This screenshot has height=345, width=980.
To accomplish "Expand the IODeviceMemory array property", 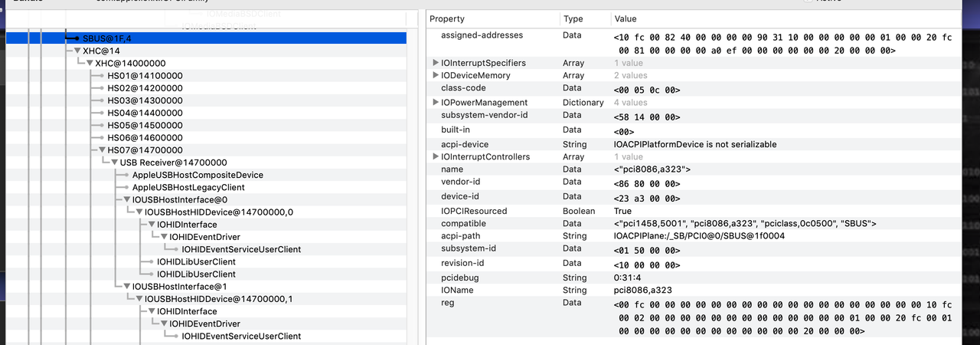I will tap(436, 75).
